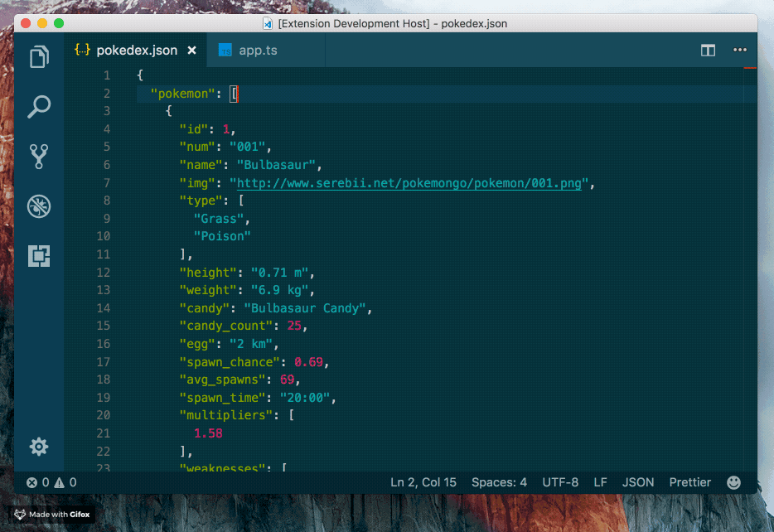This screenshot has height=532, width=774.
Task: Change the UTF-8 file encoding
Action: click(x=561, y=481)
